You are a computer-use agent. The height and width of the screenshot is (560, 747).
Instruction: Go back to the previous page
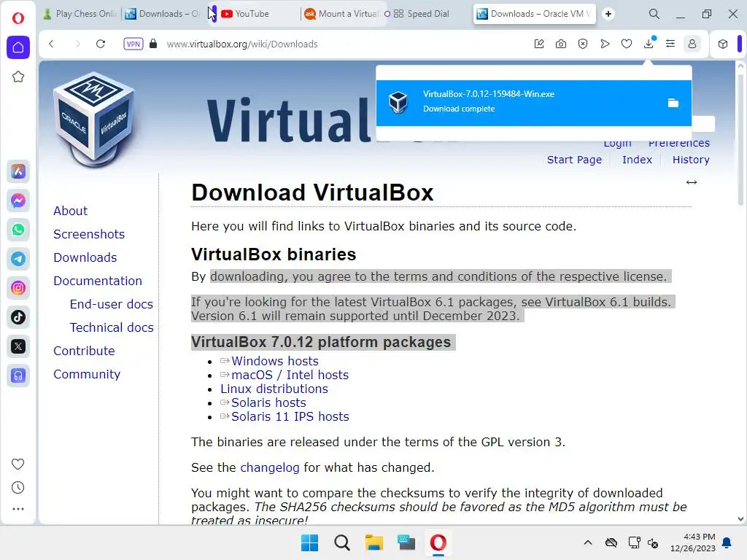(52, 44)
